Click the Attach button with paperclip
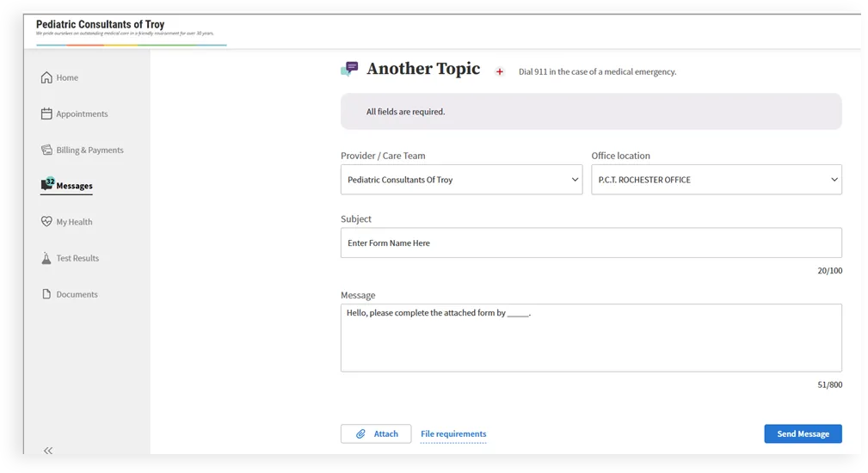Screen dimensions: 868x473 pyautogui.click(x=376, y=433)
